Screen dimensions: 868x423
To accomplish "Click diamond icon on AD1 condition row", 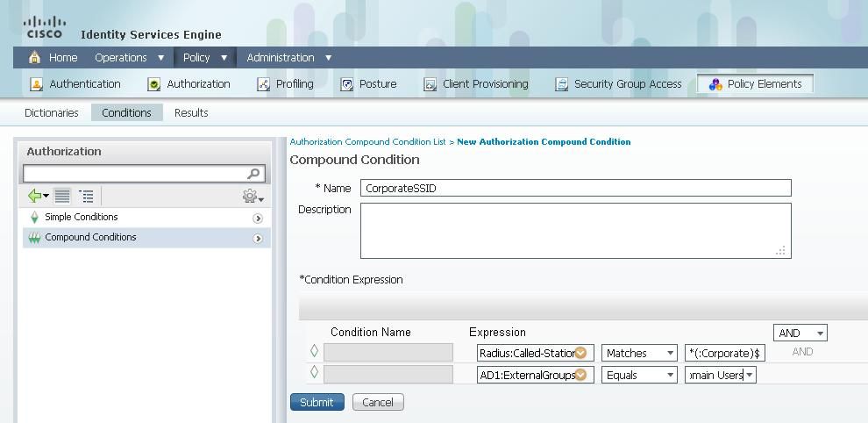I will tap(315, 372).
